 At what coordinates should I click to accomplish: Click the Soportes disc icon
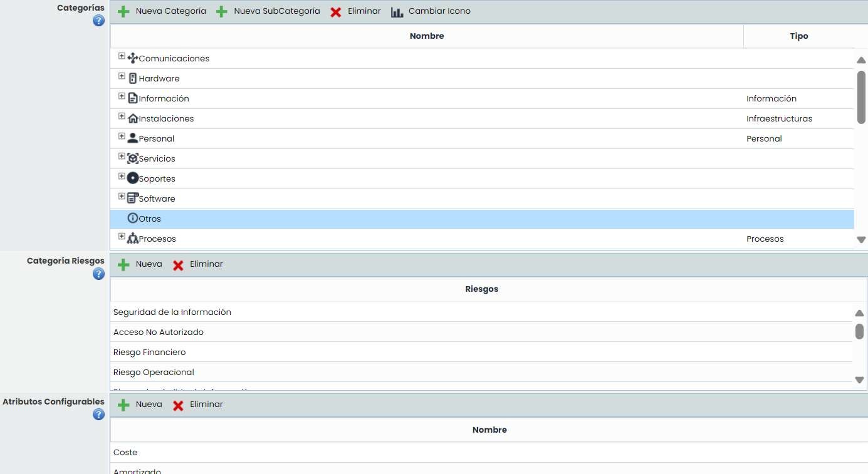(x=132, y=178)
